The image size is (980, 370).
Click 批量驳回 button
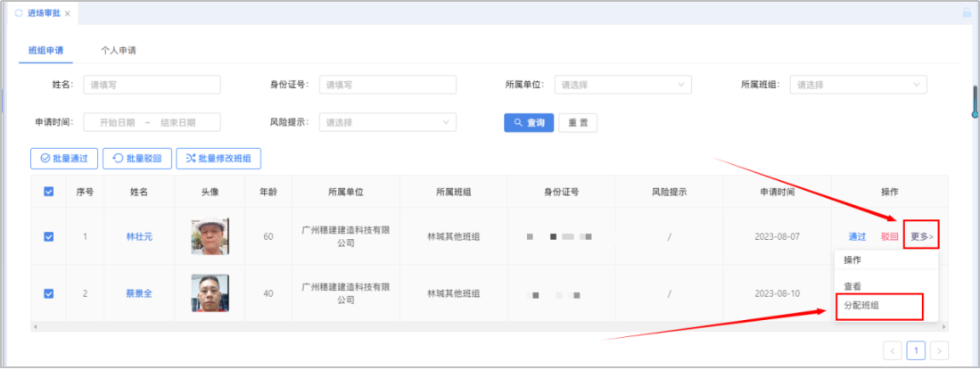coord(137,159)
